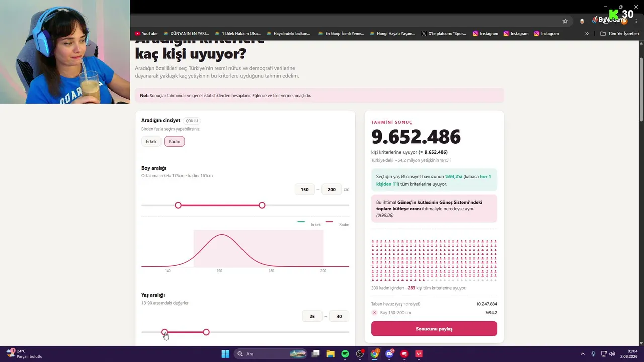Click the Erkek legend entry on the chart
The height and width of the screenshot is (362, 644).
click(x=309, y=224)
